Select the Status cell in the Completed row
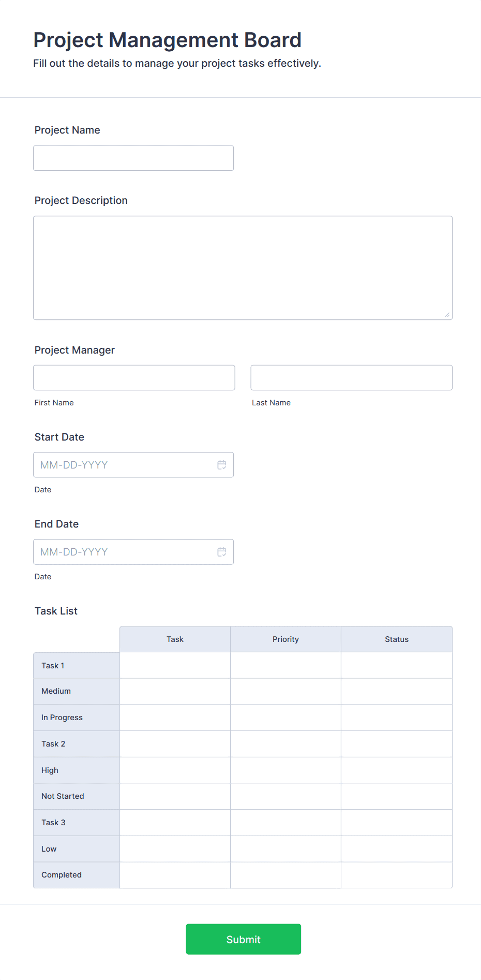Viewport: 481px width, 980px height. pos(396,875)
